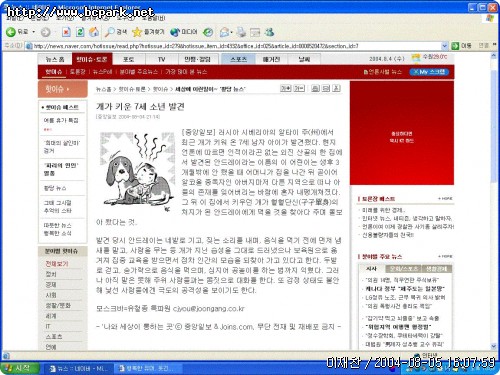Switch to the second taskbar window button
Screen dimensions: 500x375
[148, 369]
